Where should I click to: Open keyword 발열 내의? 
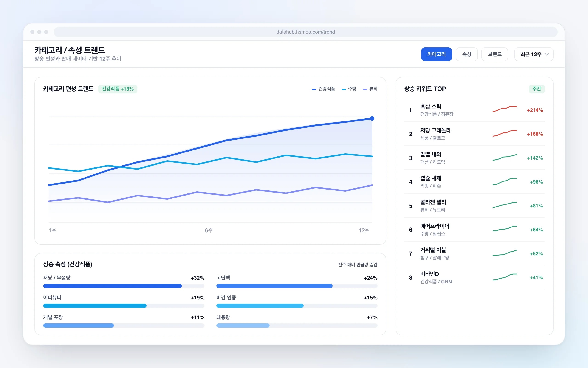[474, 158]
